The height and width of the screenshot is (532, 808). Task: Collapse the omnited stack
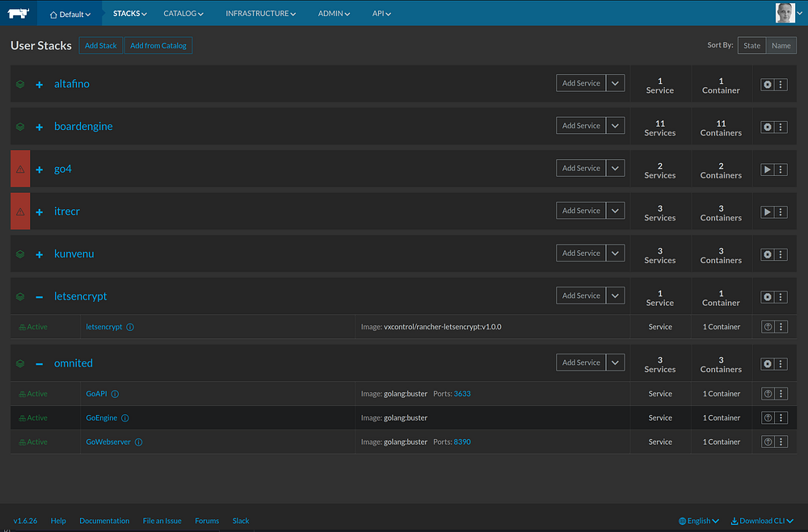pos(39,363)
